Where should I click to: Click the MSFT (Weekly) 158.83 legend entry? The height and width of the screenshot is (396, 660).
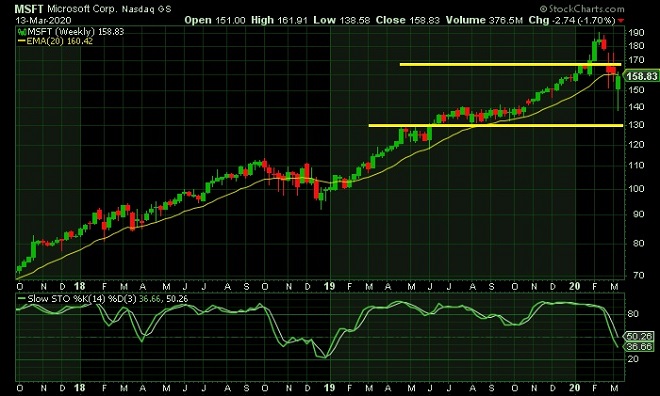pos(76,32)
